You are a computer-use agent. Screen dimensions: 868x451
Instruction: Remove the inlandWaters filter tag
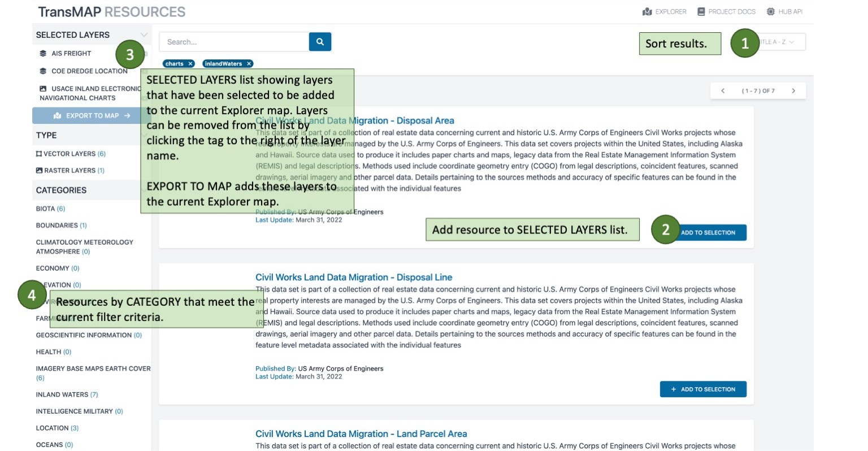click(249, 64)
